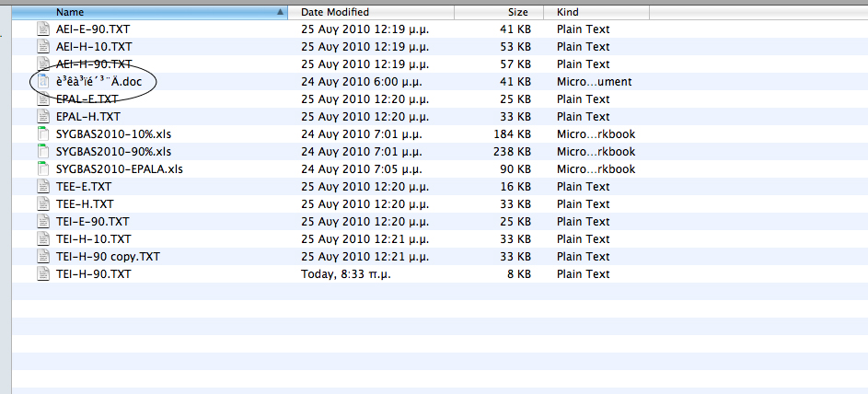Sort files by the Name column header
Screen dimensions: 868x394
click(150, 12)
